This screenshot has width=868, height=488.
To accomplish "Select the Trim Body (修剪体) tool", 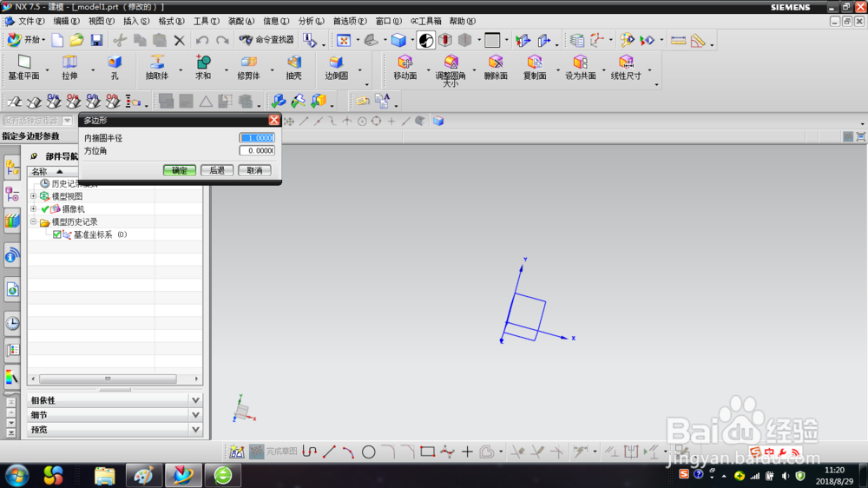I will tap(248, 68).
